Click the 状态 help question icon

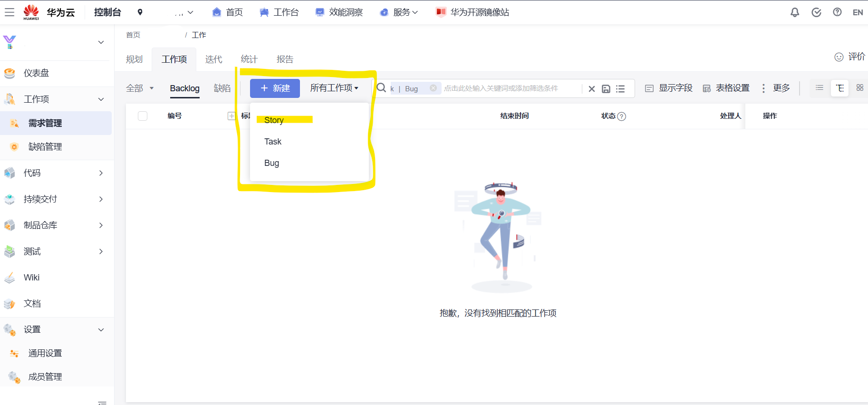click(x=621, y=116)
